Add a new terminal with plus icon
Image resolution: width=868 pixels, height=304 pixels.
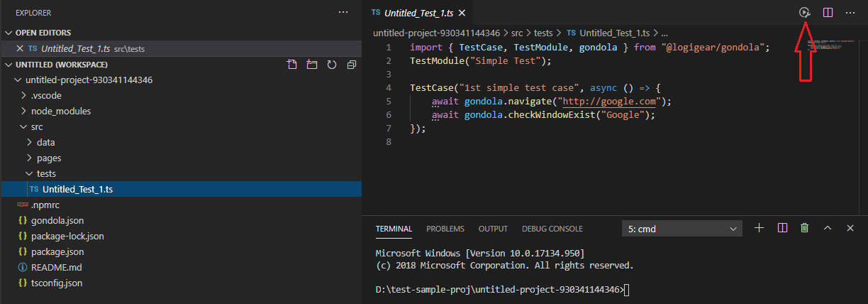(x=759, y=228)
